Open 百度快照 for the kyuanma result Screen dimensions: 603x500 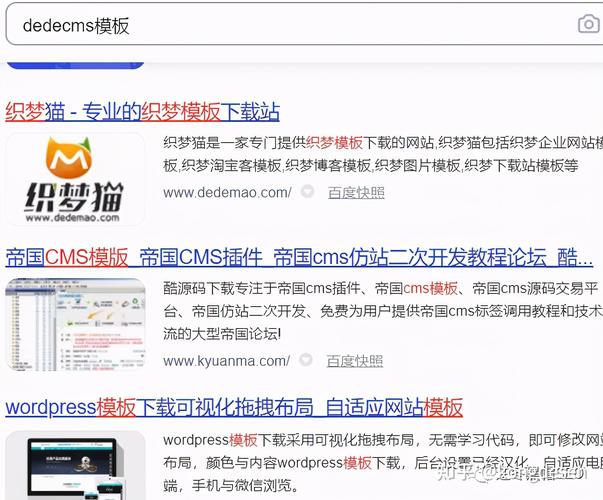pyautogui.click(x=355, y=361)
